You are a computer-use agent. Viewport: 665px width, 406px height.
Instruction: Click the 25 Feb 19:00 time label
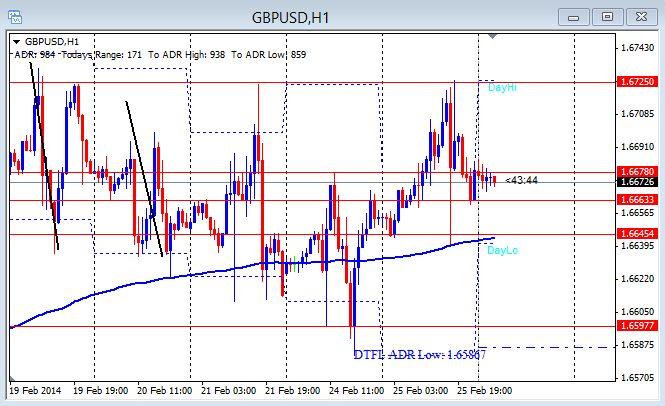pyautogui.click(x=484, y=390)
